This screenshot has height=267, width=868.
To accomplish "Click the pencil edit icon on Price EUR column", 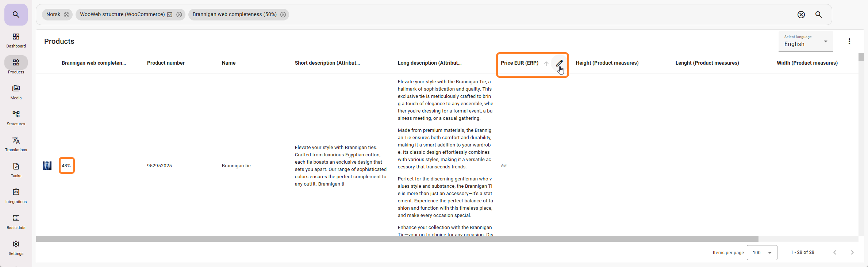I will click(559, 63).
